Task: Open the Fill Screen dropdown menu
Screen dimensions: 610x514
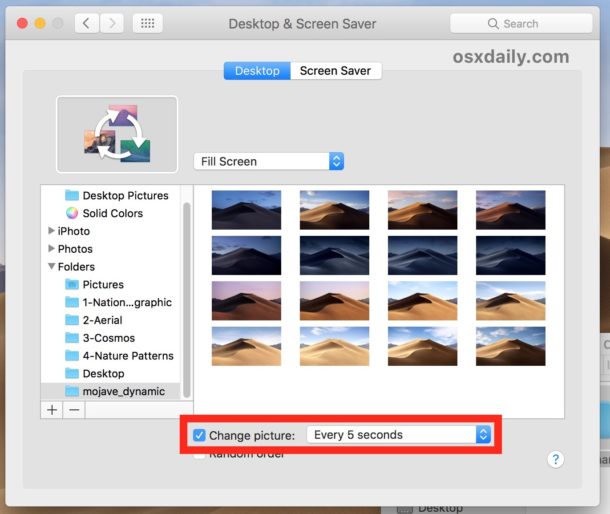Action: (x=268, y=161)
